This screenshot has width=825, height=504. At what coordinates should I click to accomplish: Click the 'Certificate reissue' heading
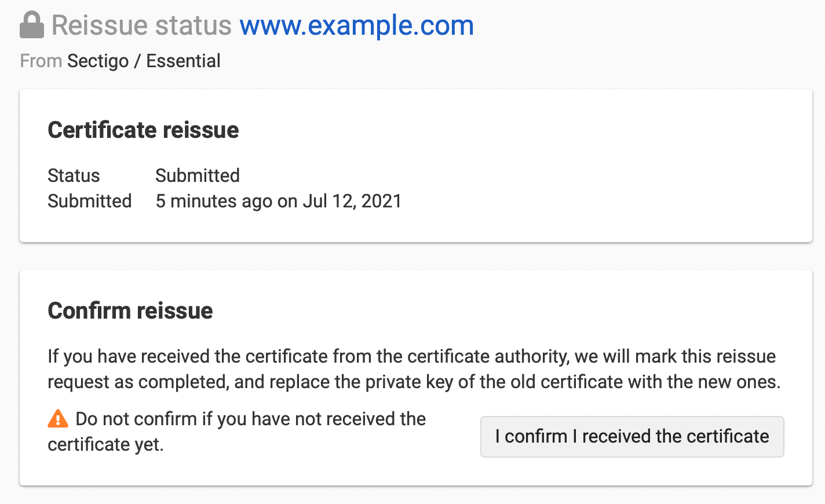(143, 130)
